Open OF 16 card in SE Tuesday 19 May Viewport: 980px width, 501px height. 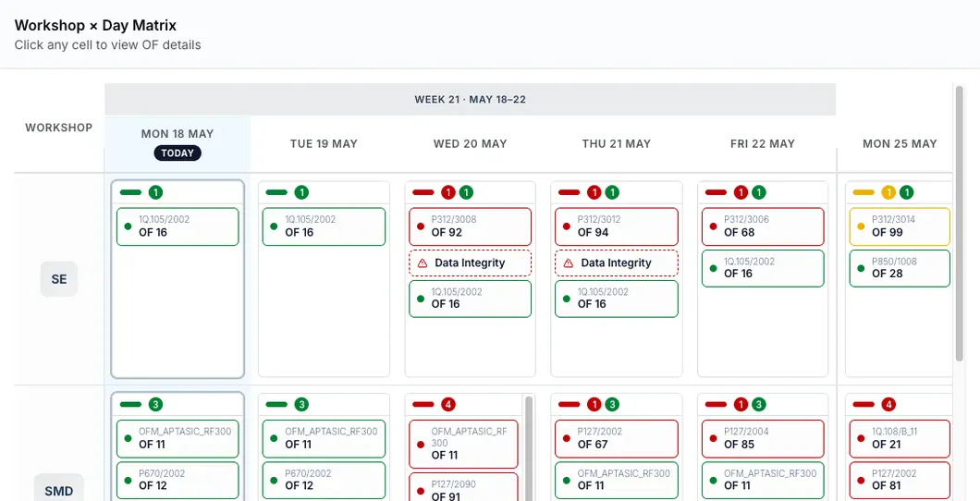[324, 226]
